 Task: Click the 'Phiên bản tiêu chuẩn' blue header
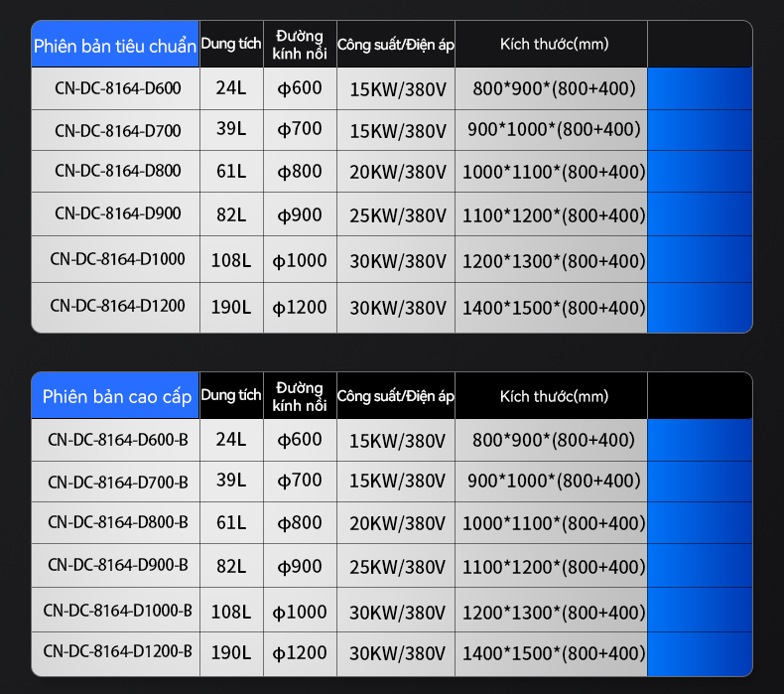(x=114, y=46)
